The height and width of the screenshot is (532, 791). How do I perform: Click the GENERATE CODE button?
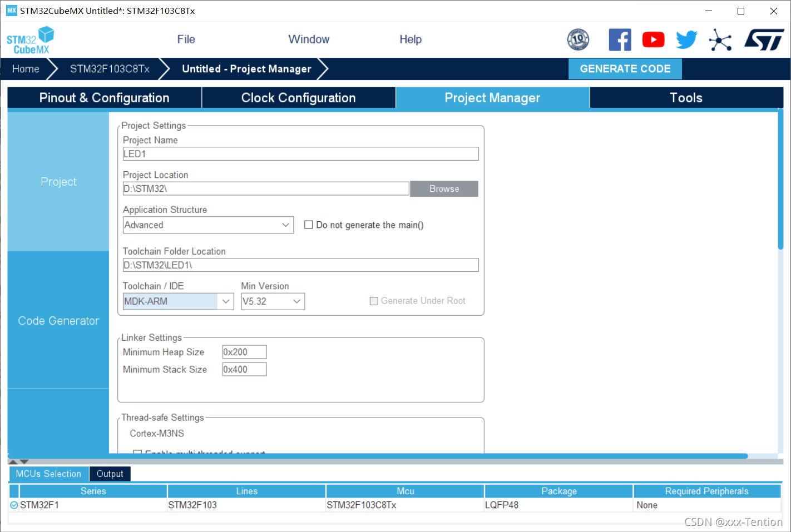(x=625, y=69)
